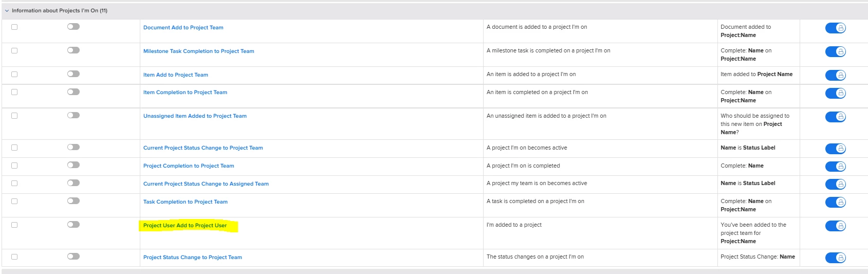Switch on gray toggle for Project User Add row
Viewport: 868px width, 274px height.
pyautogui.click(x=73, y=224)
